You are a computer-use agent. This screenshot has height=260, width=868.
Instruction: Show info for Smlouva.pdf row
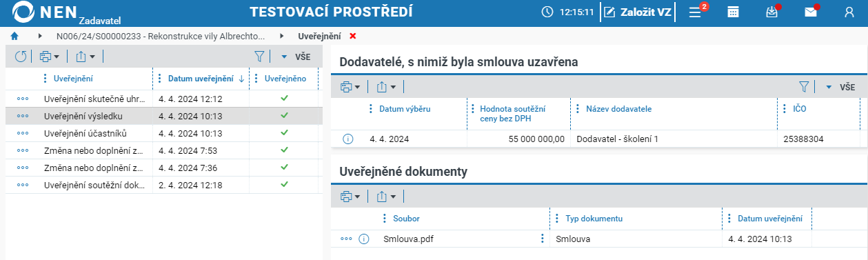tap(365, 239)
